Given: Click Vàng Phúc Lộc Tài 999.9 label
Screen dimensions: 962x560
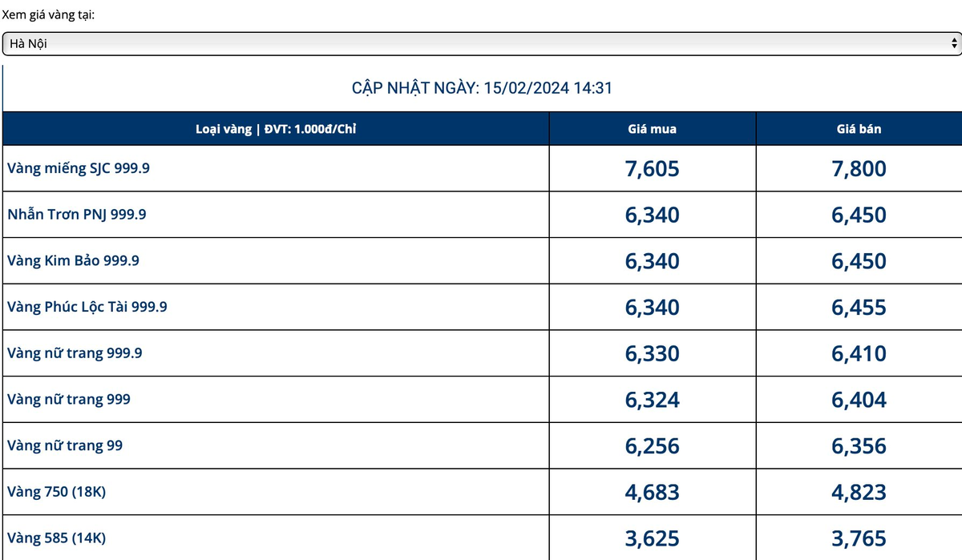Looking at the screenshot, I should coord(87,307).
